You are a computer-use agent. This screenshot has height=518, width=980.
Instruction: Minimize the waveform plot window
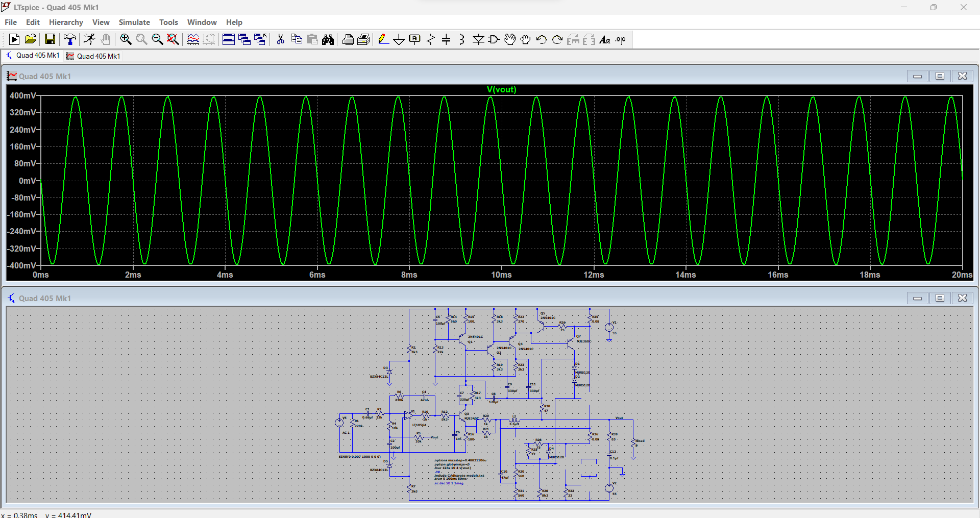[917, 76]
